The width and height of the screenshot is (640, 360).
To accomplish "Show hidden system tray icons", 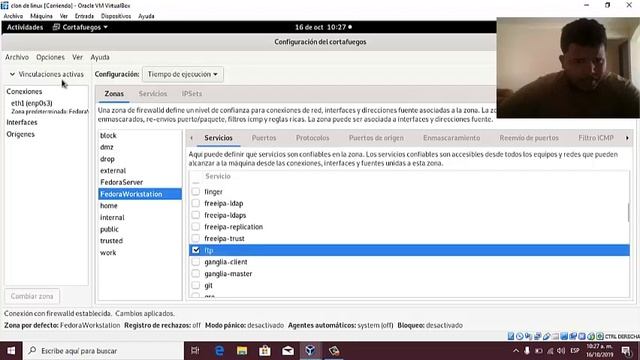I will (x=516, y=351).
